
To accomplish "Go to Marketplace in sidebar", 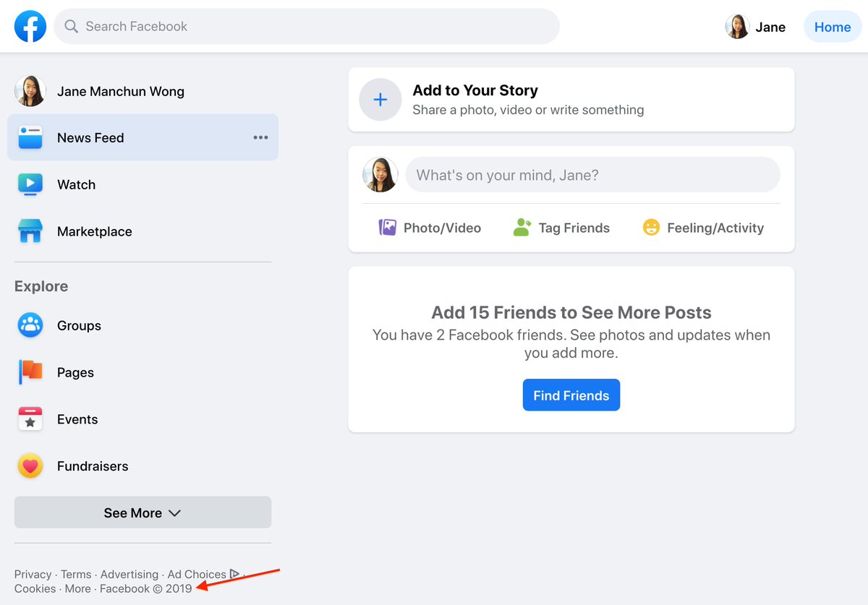I will (142, 231).
